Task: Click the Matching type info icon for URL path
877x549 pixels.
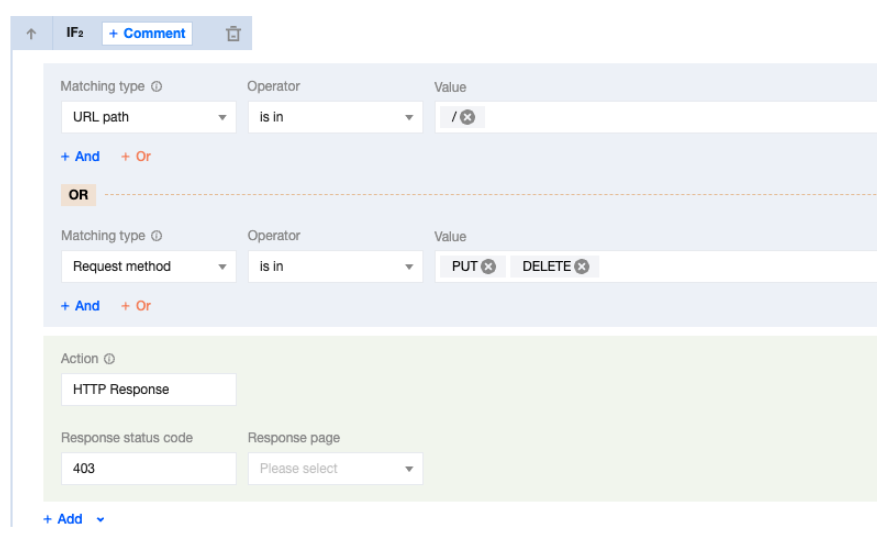Action: tap(157, 87)
